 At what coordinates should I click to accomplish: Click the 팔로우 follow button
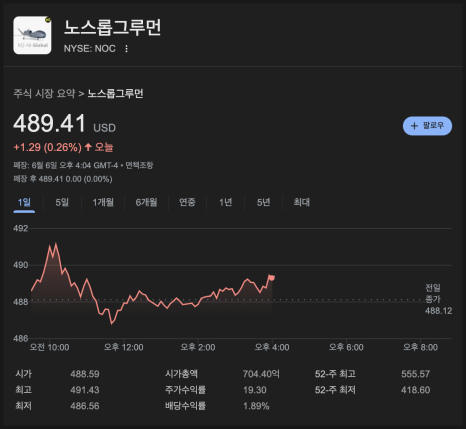[x=427, y=126]
